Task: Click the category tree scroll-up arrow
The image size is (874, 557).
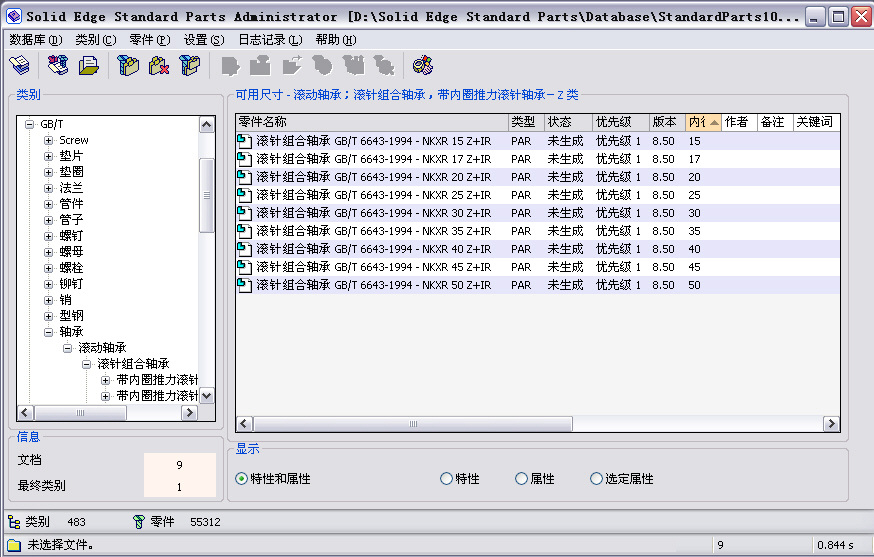Action: [207, 124]
